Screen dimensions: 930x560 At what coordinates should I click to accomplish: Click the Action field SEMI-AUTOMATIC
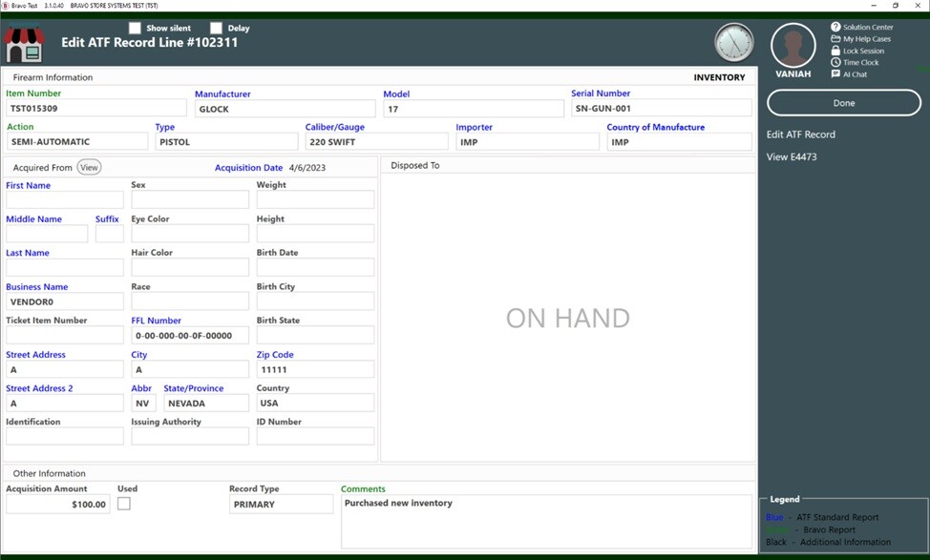[77, 141]
